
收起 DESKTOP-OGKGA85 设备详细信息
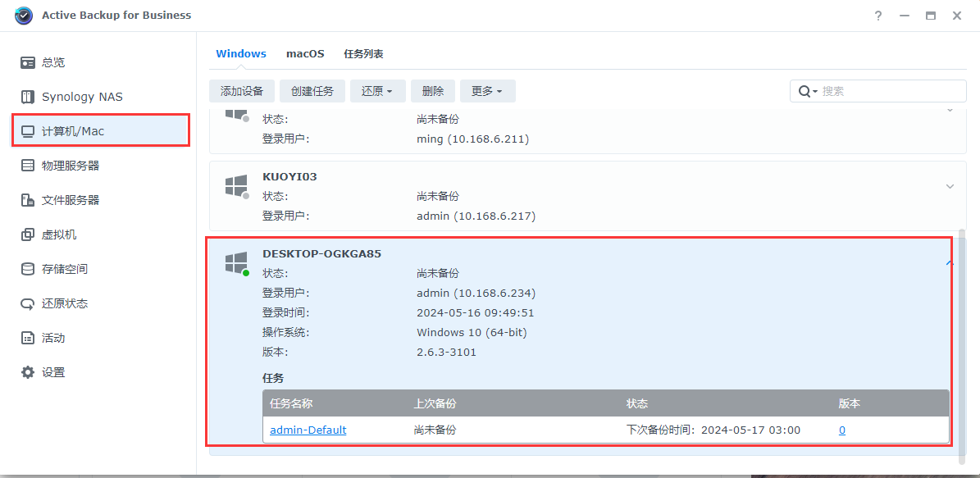point(949,263)
